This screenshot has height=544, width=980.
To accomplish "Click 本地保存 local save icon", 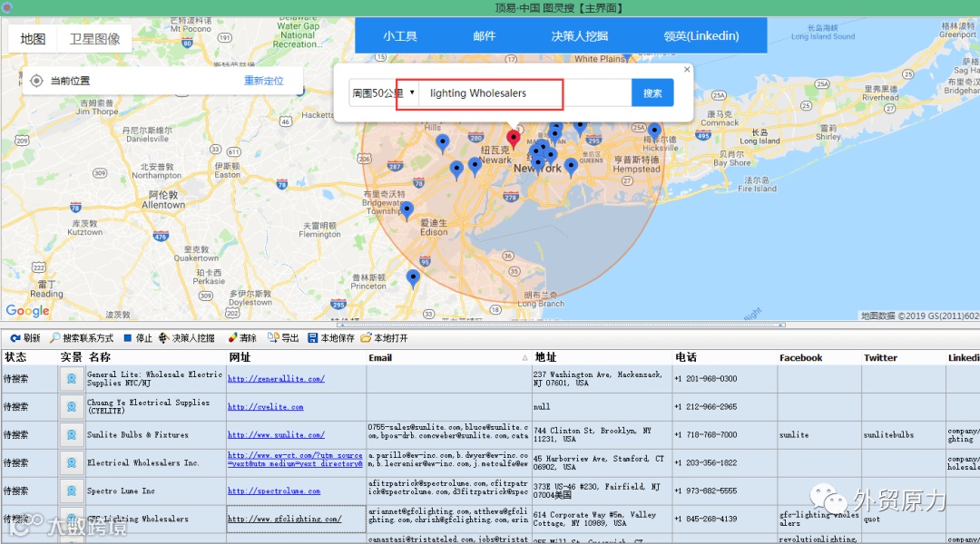I will (x=312, y=338).
